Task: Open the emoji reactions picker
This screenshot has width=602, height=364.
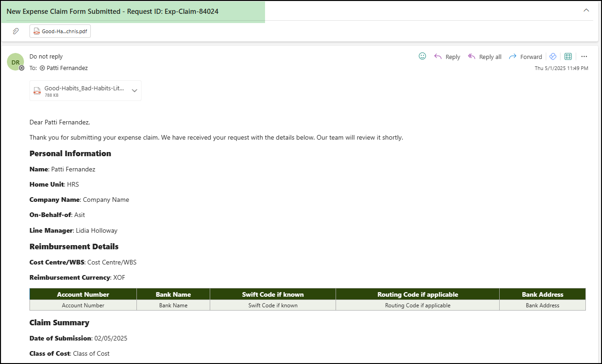Action: click(x=422, y=56)
